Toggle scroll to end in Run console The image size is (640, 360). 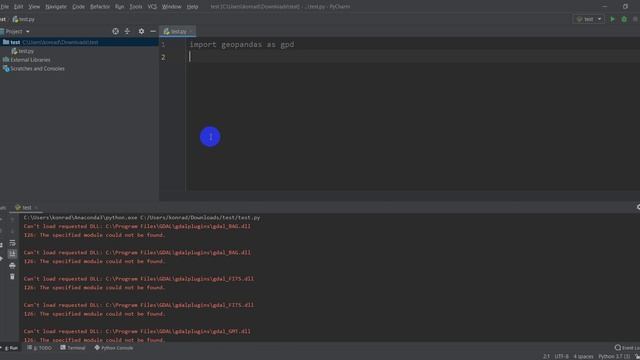point(12,254)
